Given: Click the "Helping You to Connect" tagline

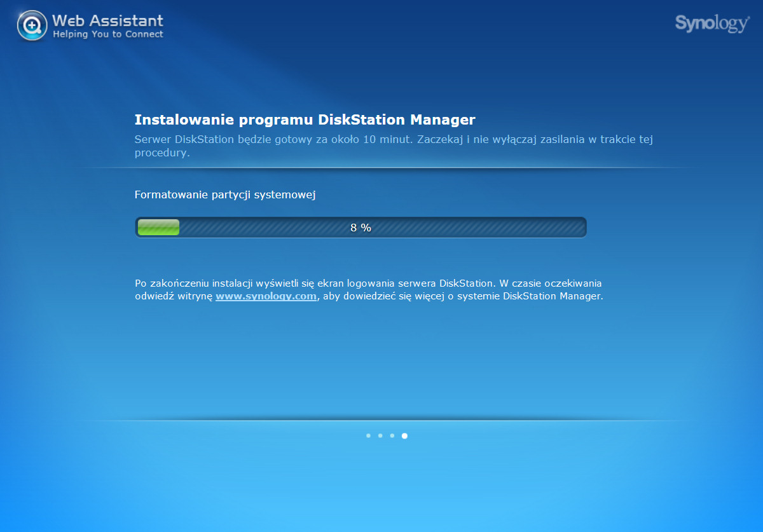Looking at the screenshot, I should point(107,34).
